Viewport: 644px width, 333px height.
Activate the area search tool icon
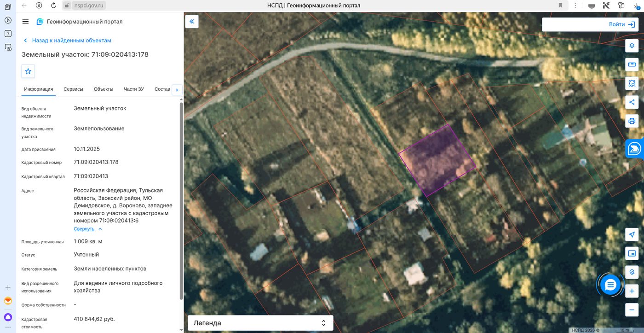(632, 83)
